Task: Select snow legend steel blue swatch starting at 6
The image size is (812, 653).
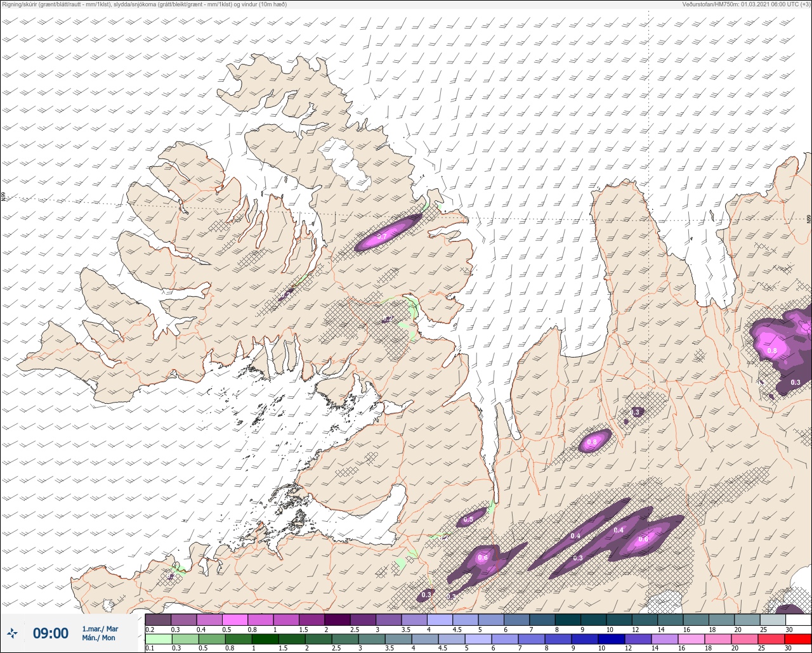Action: click(x=516, y=619)
